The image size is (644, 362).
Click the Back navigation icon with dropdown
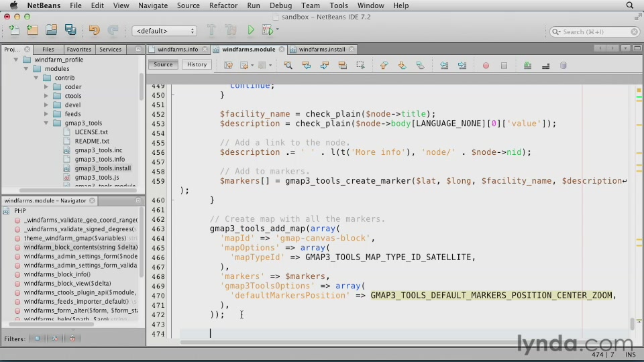pos(245,65)
